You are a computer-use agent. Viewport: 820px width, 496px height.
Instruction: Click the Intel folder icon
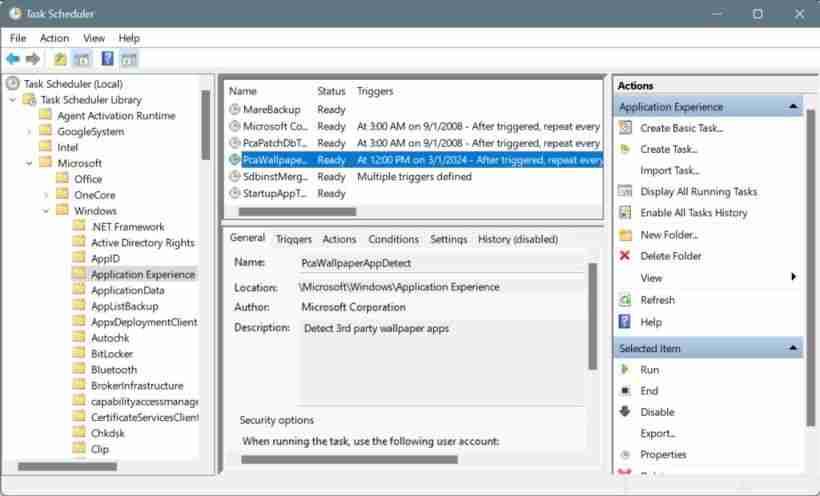coord(45,146)
